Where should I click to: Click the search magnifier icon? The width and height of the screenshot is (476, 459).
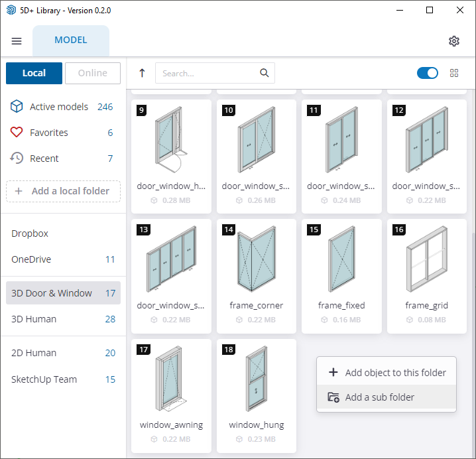265,73
